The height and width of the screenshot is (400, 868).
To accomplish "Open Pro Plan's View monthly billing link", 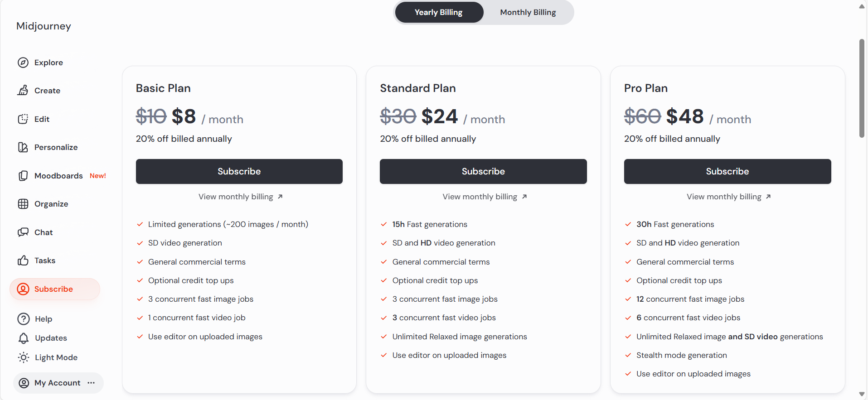I will 728,197.
